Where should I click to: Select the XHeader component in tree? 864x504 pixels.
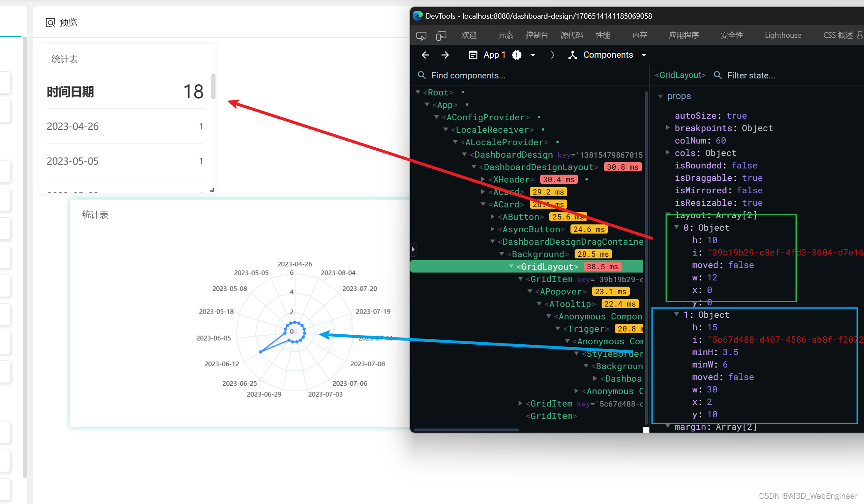pos(511,179)
